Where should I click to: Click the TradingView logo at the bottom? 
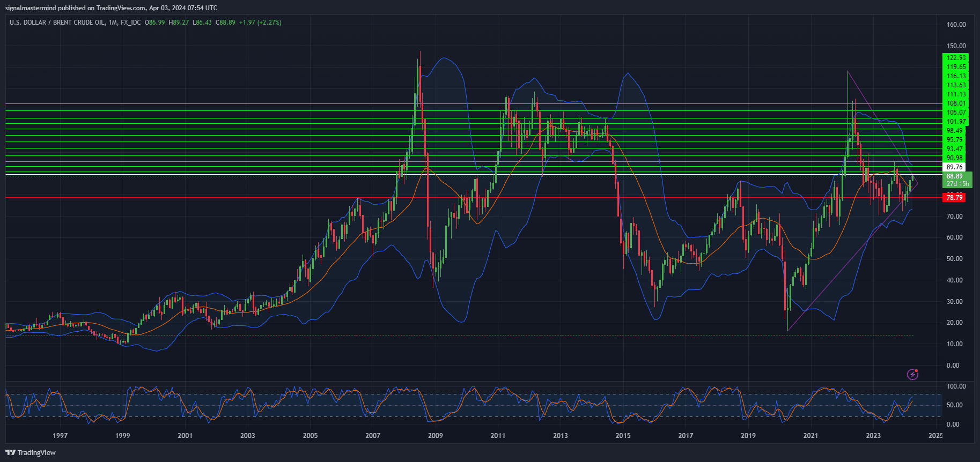pos(31,452)
